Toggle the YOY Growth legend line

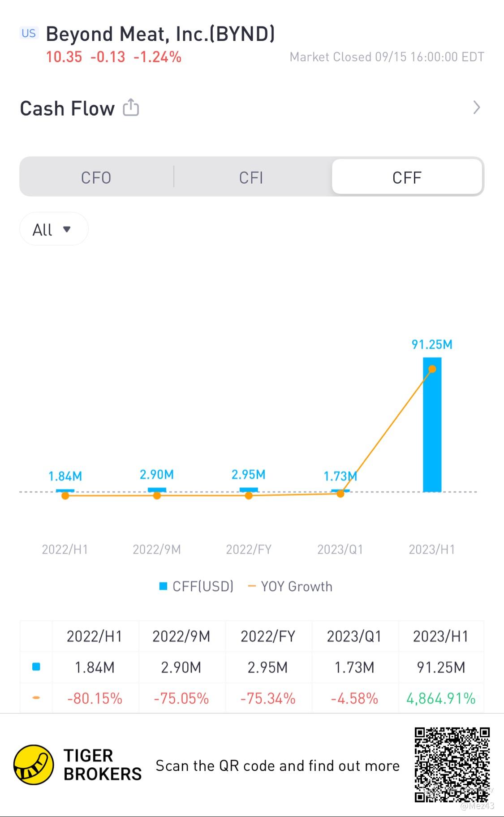290,586
